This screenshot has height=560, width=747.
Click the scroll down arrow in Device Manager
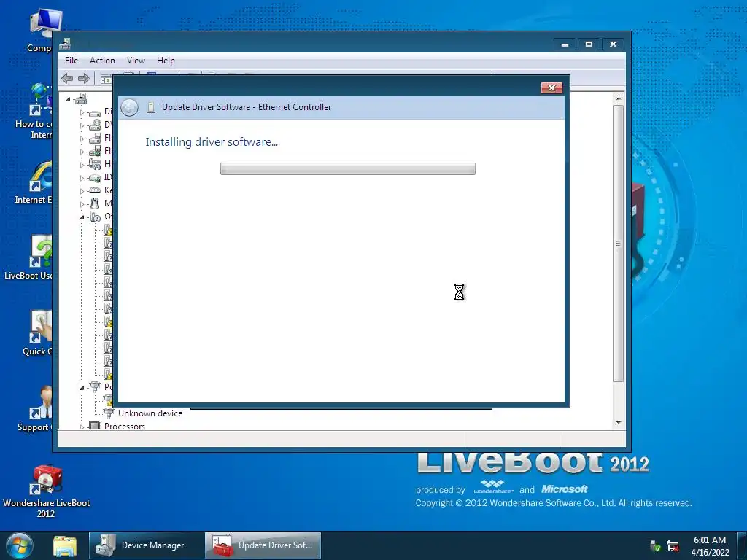tap(619, 422)
